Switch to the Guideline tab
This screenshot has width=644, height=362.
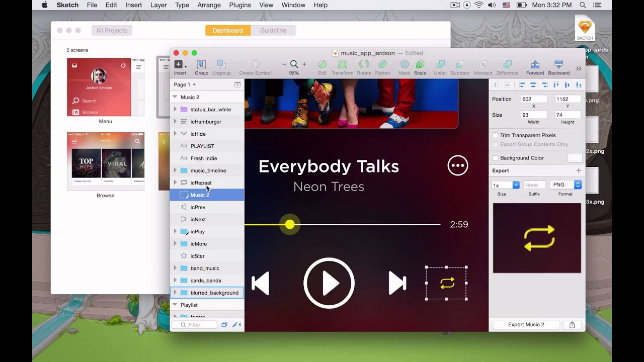pyautogui.click(x=273, y=31)
